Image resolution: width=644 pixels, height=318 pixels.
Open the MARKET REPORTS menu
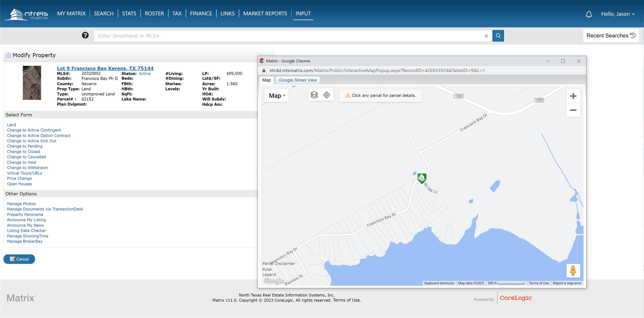coord(265,13)
